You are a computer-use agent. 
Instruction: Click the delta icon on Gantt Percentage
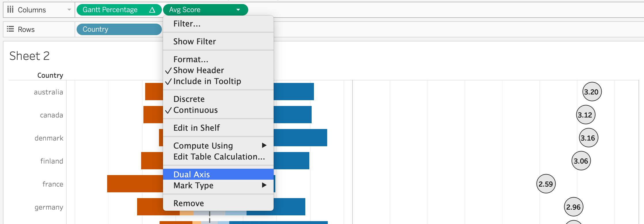[152, 10]
